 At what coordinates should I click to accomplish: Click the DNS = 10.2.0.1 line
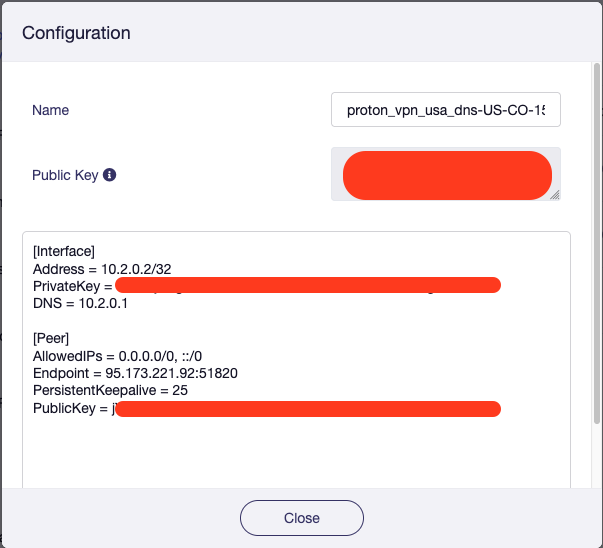[x=81, y=304]
